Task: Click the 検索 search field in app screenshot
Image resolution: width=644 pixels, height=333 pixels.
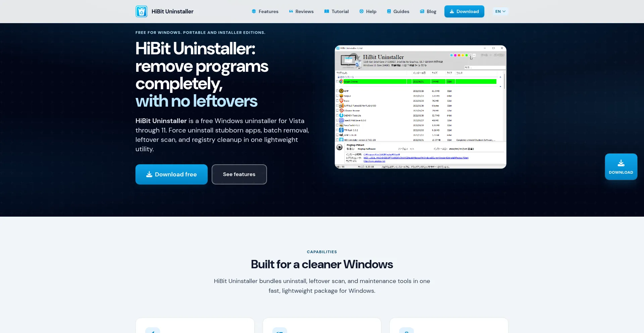Action: point(485,67)
